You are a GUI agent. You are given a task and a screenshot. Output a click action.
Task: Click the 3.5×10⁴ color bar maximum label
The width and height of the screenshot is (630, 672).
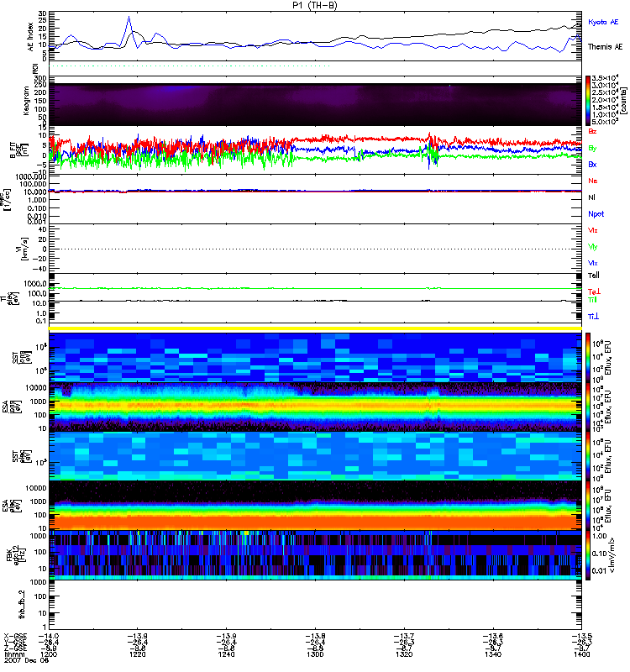tap(605, 78)
